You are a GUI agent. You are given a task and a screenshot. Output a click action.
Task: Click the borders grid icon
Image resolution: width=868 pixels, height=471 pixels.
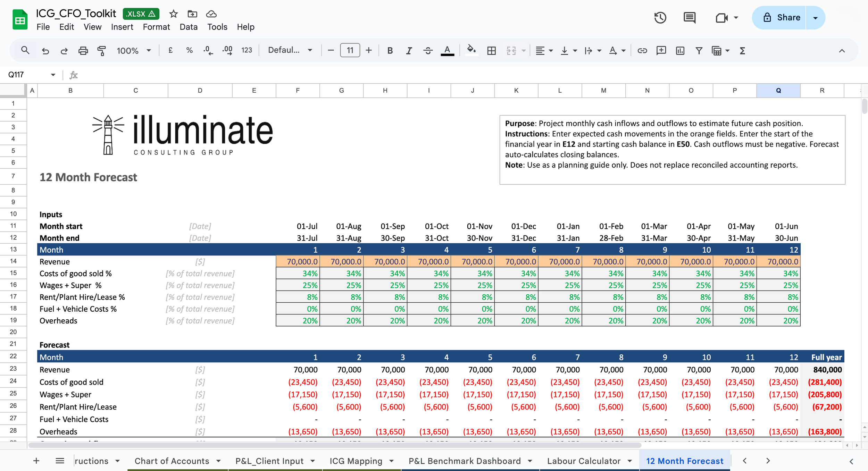point(491,51)
